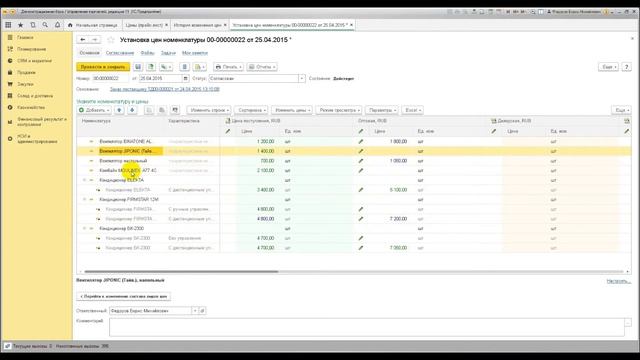Image resolution: width=640 pixels, height=360 pixels.
Task: Click the Номер input field
Action: (110, 78)
